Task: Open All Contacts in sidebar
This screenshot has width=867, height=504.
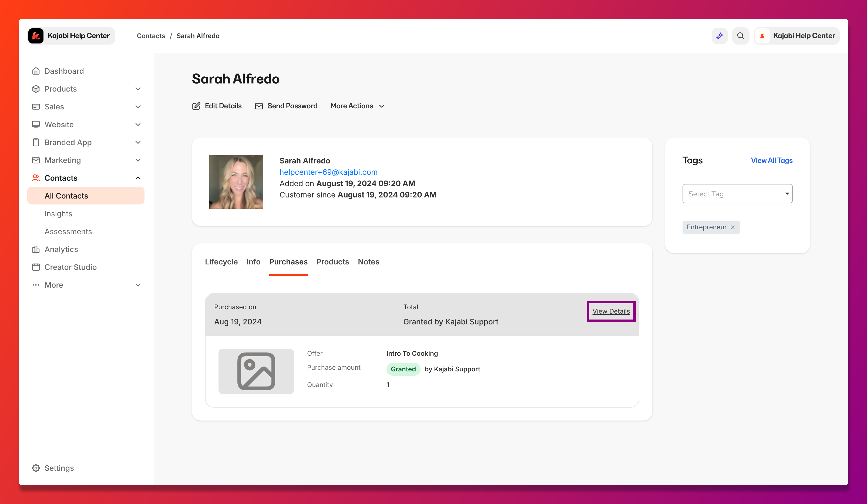Action: pyautogui.click(x=86, y=196)
